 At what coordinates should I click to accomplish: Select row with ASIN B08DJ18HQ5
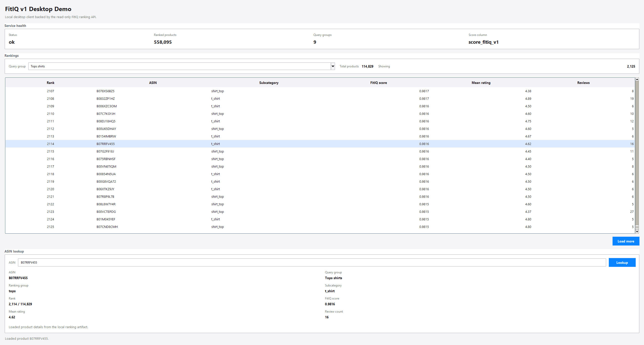coord(320,121)
